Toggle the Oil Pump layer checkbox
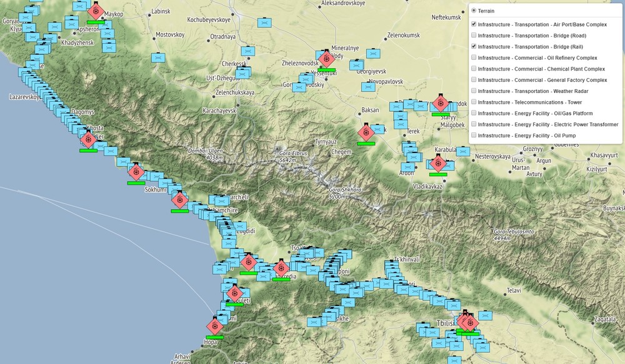625x364 pixels. [x=474, y=135]
